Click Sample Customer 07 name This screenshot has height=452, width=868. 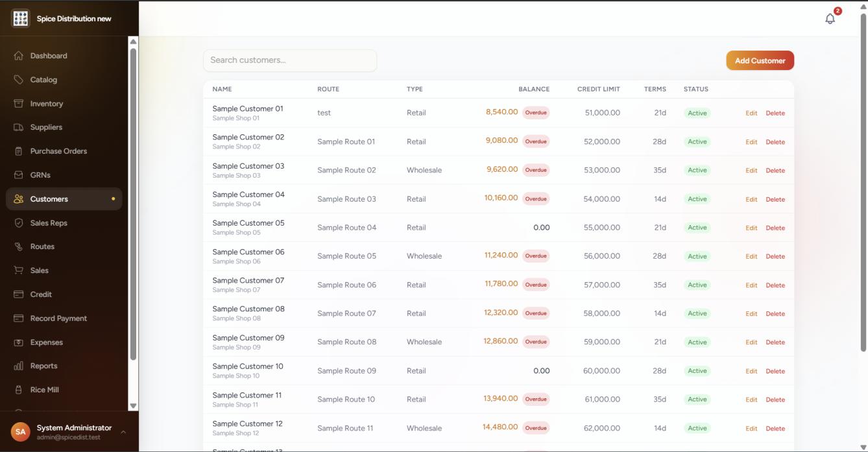pyautogui.click(x=248, y=280)
